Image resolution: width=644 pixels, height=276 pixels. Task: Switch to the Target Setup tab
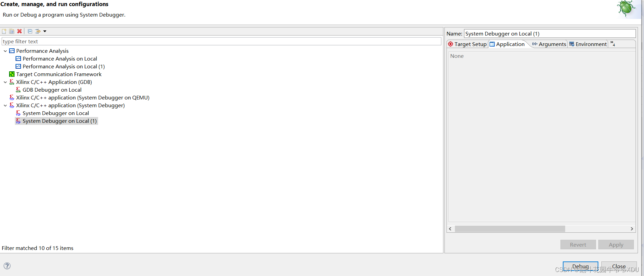tap(467, 44)
